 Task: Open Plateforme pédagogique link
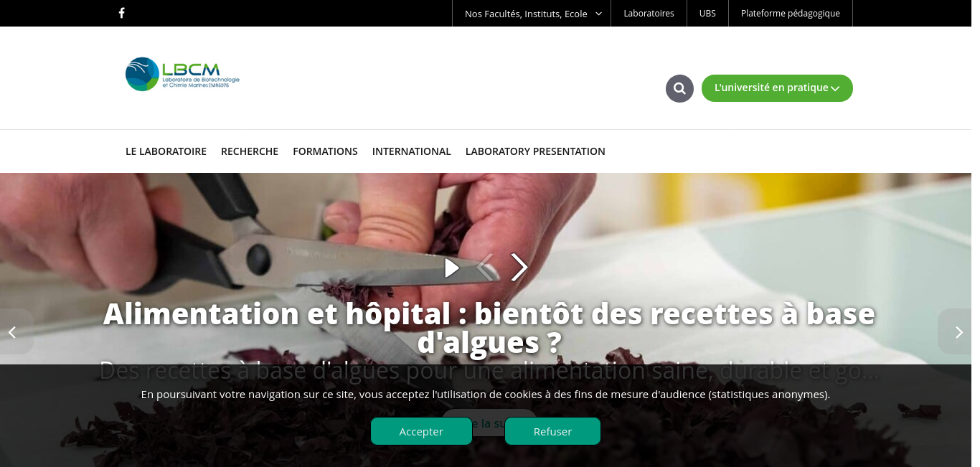(791, 13)
